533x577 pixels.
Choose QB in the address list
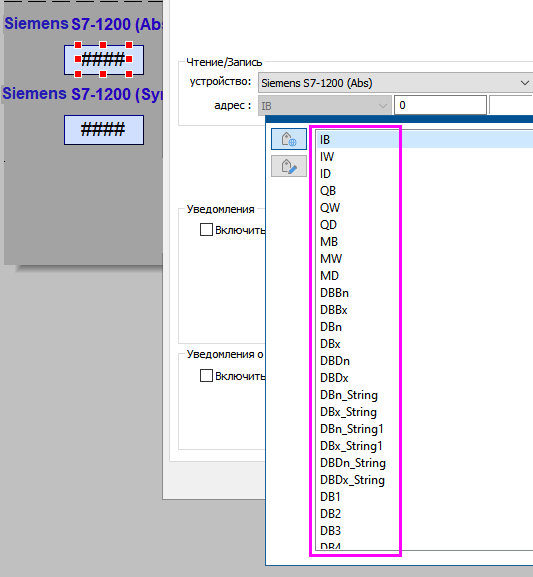click(425, 191)
